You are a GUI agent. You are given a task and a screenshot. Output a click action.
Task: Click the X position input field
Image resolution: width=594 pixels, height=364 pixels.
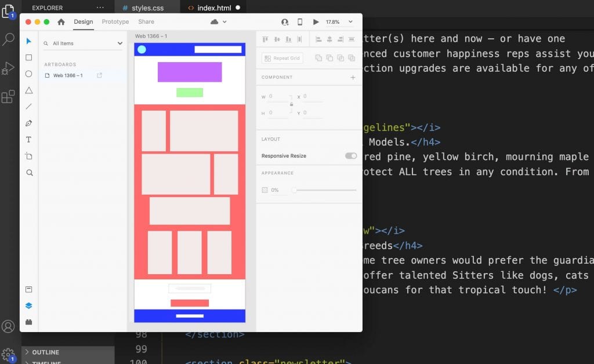point(313,96)
